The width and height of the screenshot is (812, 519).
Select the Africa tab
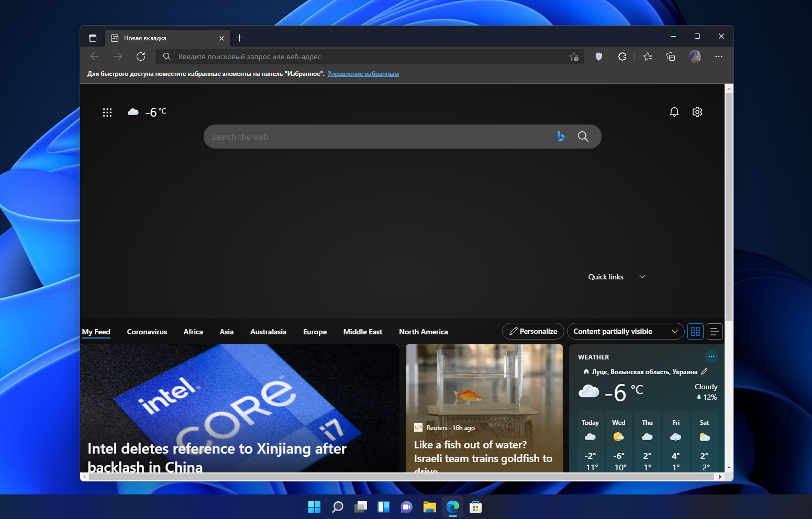point(193,332)
